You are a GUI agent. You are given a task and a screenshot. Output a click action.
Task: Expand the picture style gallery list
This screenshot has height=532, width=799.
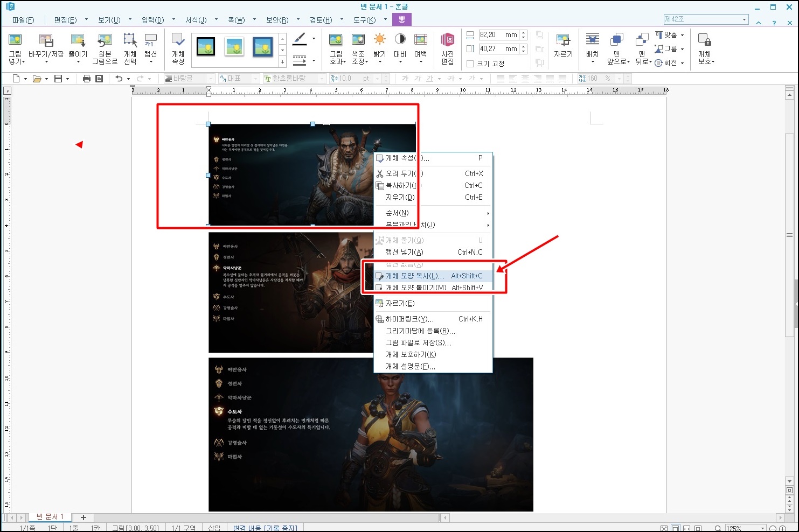282,62
